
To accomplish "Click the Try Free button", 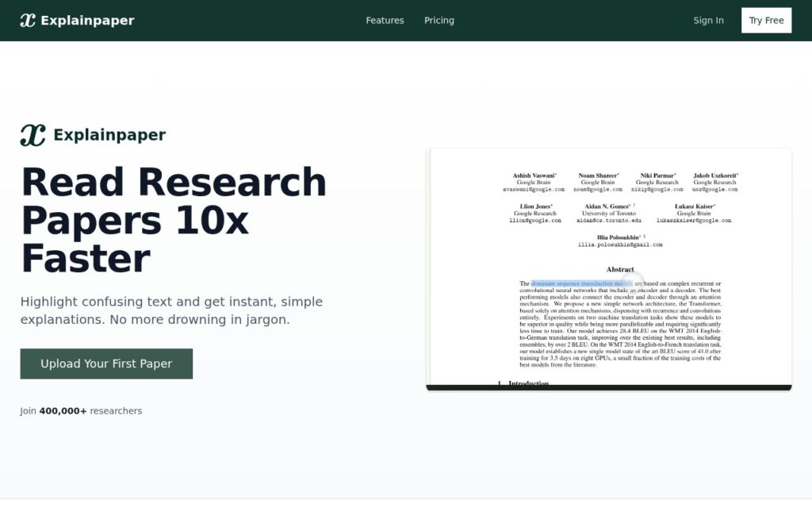I will click(767, 20).
